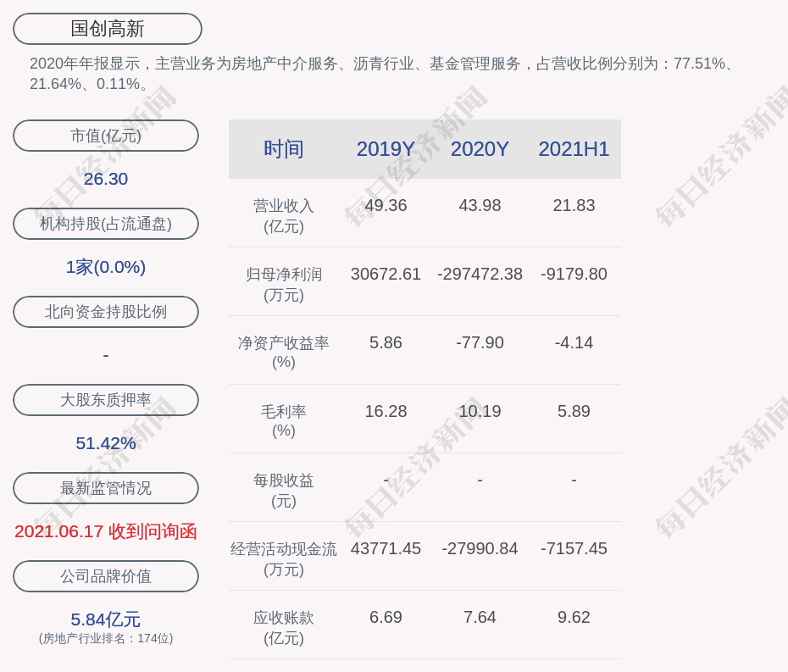Click net profit value -9179.80

pyautogui.click(x=574, y=274)
